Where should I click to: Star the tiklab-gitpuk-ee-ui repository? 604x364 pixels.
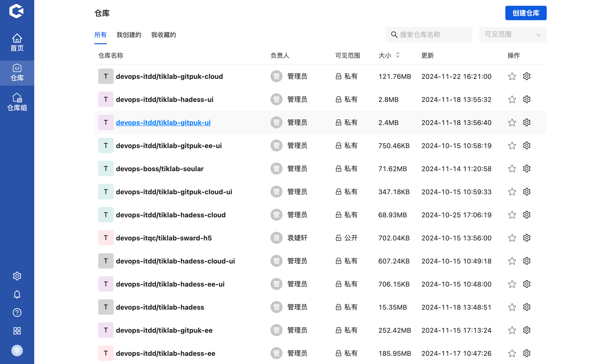tap(512, 146)
